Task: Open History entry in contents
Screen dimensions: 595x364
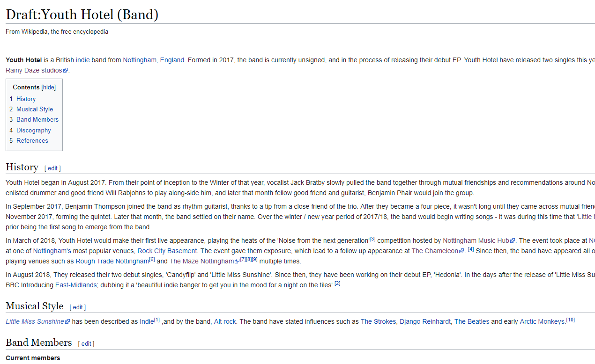Action: point(26,99)
